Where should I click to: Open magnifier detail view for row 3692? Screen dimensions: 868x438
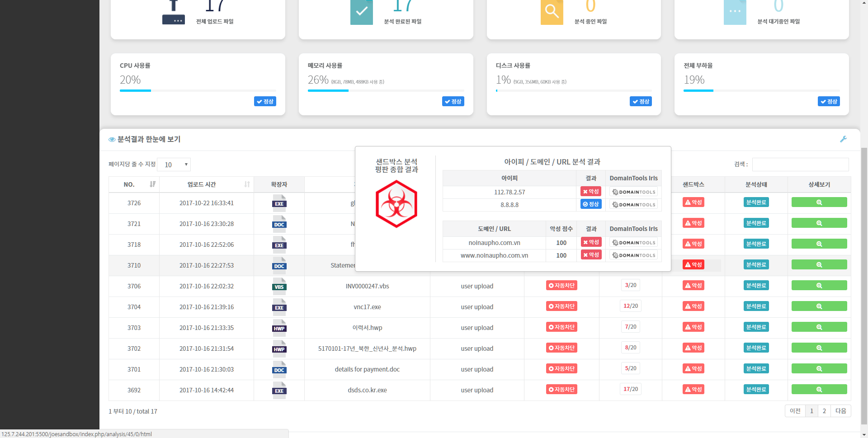(819, 390)
